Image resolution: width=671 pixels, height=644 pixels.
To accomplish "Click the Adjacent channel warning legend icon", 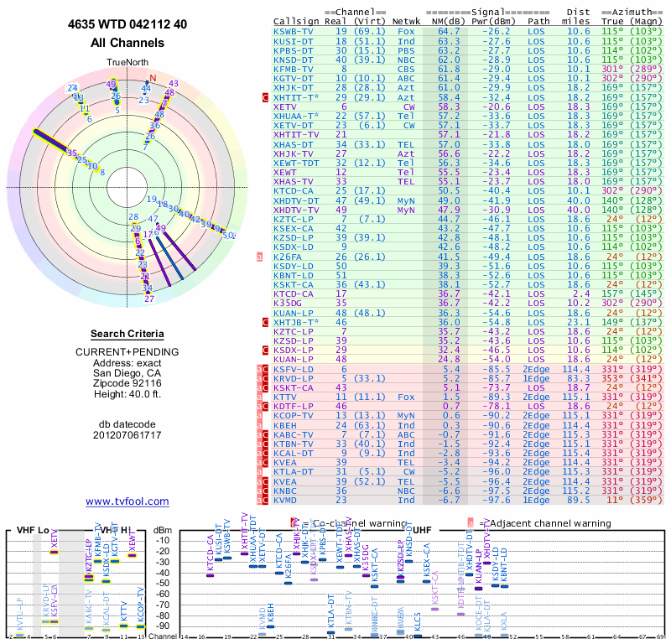I will (x=471, y=522).
